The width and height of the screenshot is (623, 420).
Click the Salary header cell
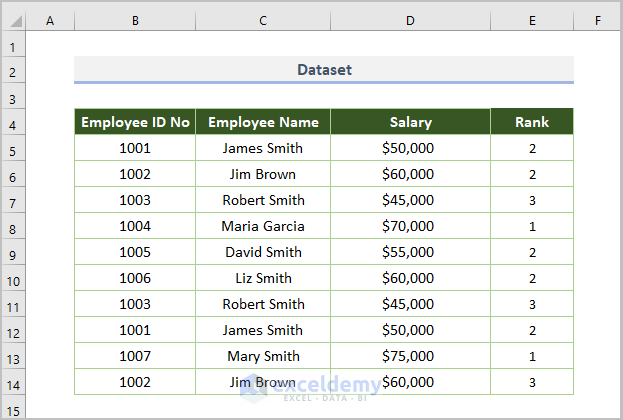click(x=410, y=122)
